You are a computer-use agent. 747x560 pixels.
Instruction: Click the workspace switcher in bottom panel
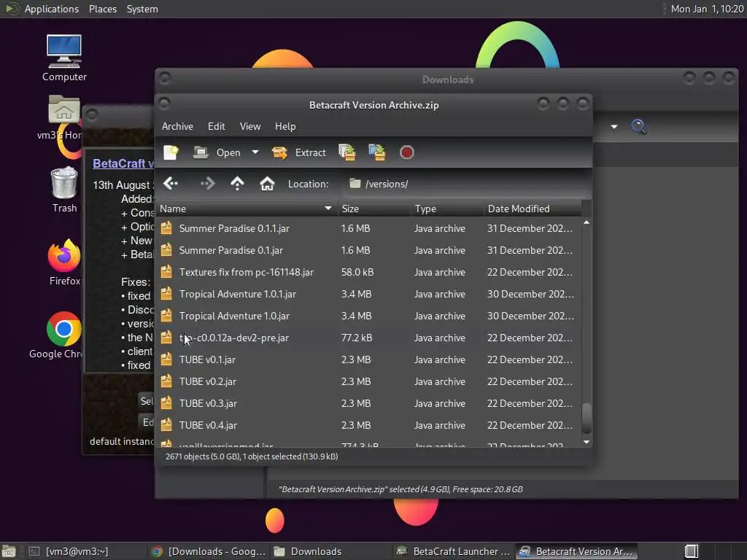pos(692,551)
